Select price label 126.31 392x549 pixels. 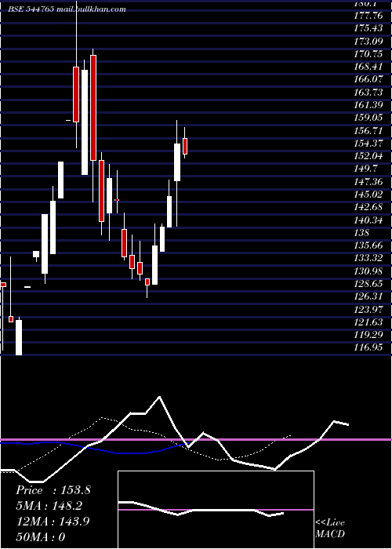pos(368,296)
